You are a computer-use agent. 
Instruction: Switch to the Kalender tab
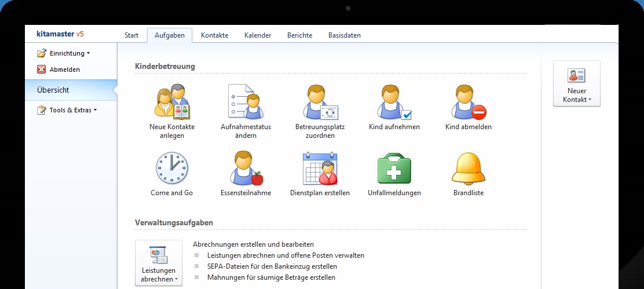coord(258,35)
